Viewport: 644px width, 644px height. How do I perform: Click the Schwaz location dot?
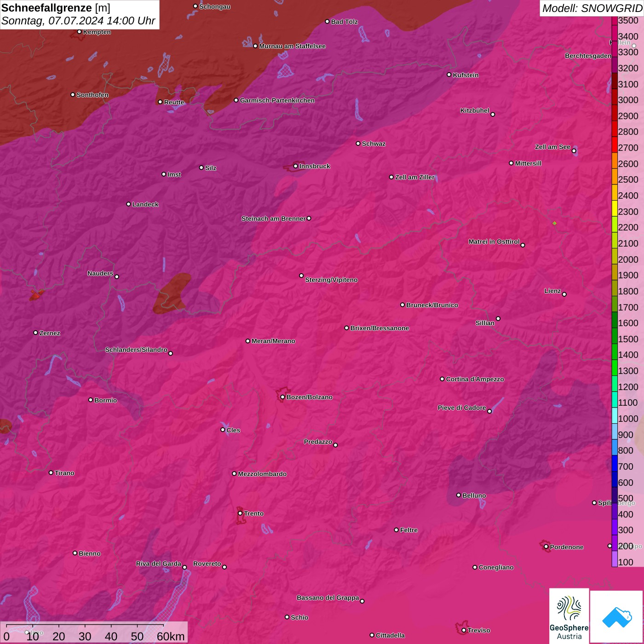tap(358, 144)
